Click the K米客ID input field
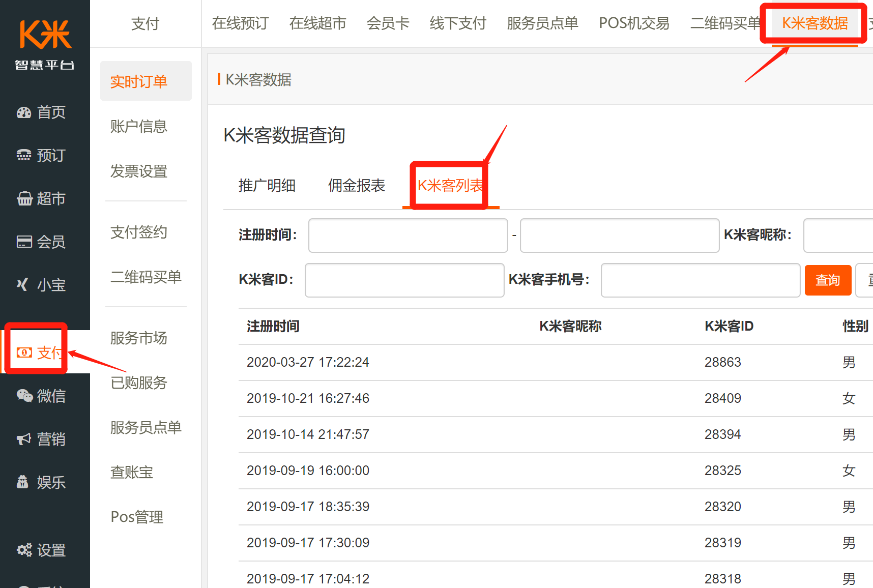Viewport: 873px width, 588px height. (x=404, y=280)
